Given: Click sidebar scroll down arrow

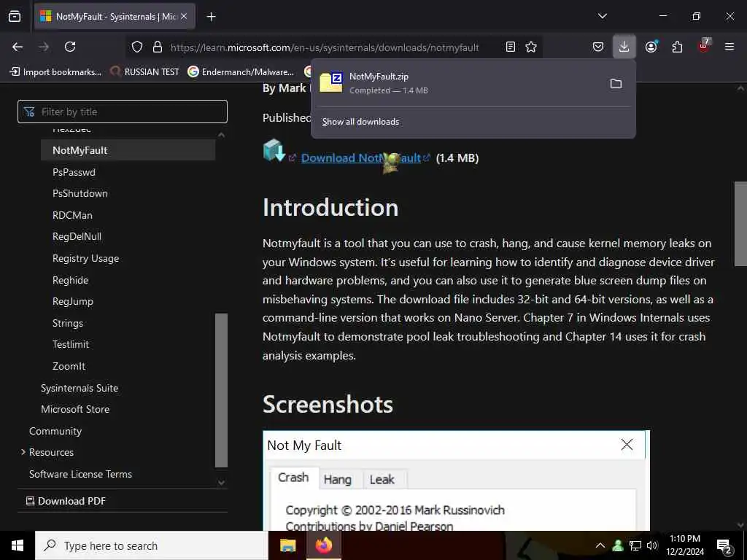Looking at the screenshot, I should [221, 483].
